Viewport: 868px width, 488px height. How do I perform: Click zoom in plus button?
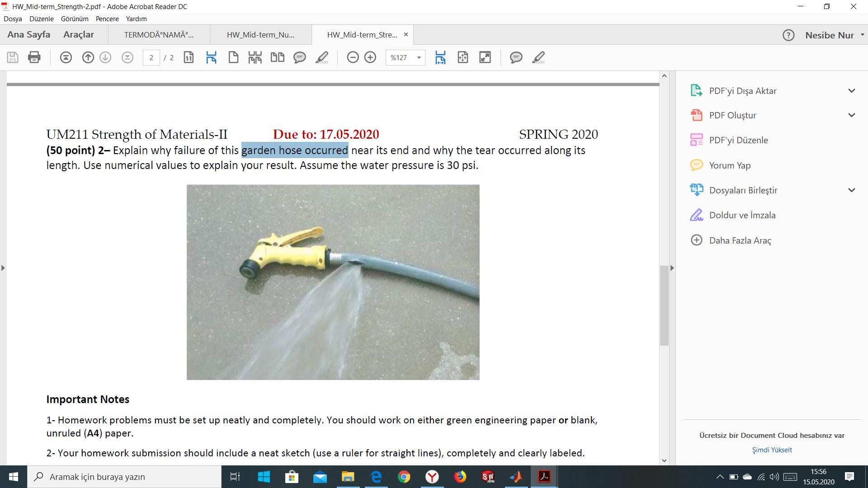point(370,57)
